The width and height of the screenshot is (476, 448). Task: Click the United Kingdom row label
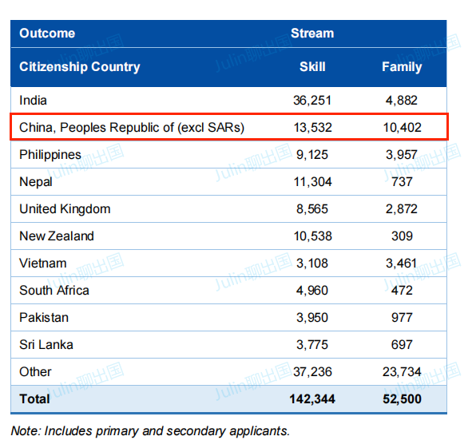coord(65,209)
